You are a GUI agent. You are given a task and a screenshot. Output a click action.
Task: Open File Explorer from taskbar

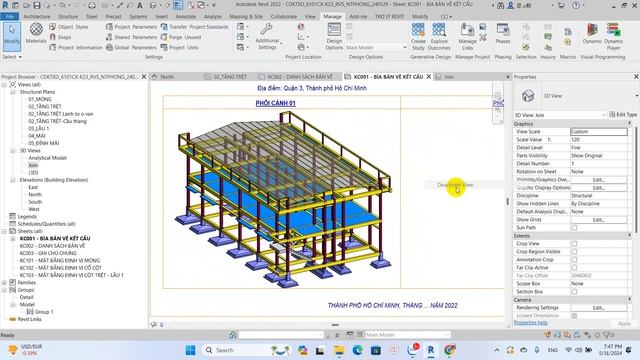[x=339, y=350]
